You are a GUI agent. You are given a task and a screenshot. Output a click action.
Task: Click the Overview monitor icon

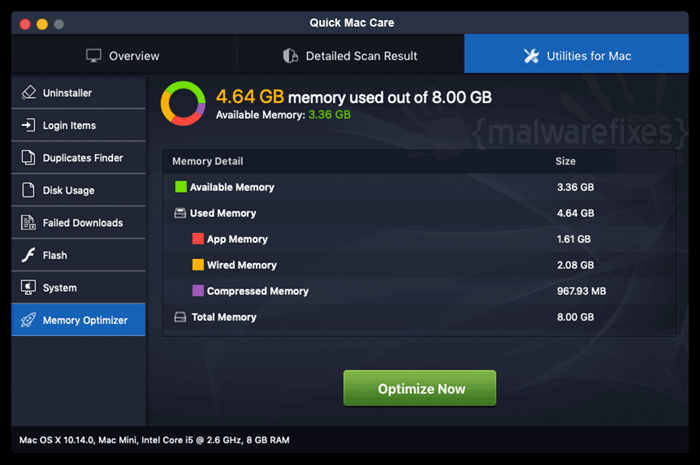click(94, 56)
